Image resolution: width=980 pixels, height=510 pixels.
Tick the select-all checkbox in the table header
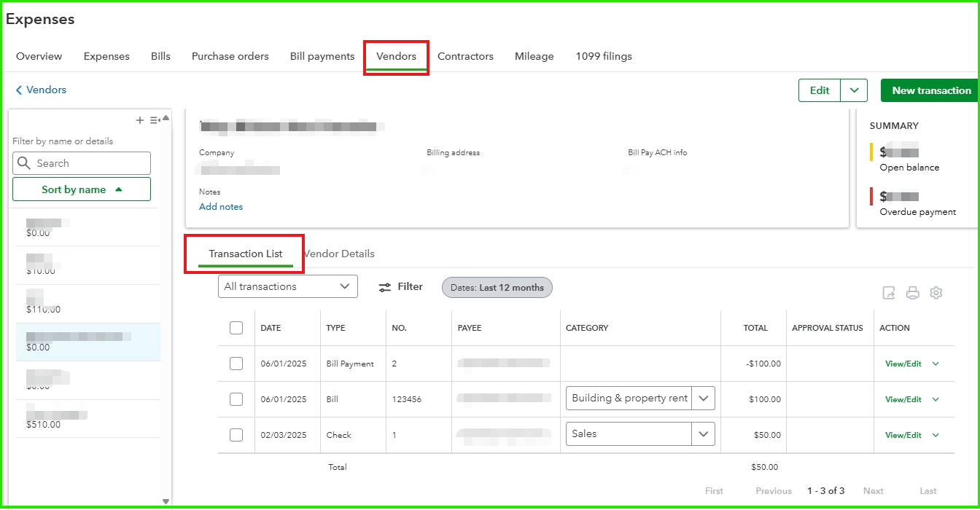(236, 328)
